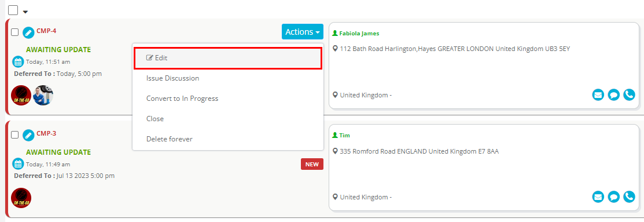Open chat bubble icon for Fabiola James
This screenshot has width=644, height=222.
click(613, 95)
